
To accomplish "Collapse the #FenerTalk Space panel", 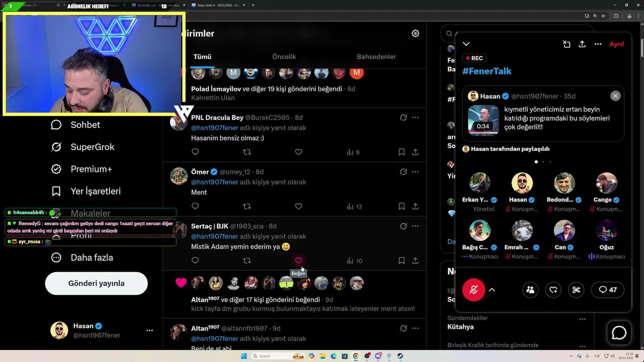I will pyautogui.click(x=466, y=44).
